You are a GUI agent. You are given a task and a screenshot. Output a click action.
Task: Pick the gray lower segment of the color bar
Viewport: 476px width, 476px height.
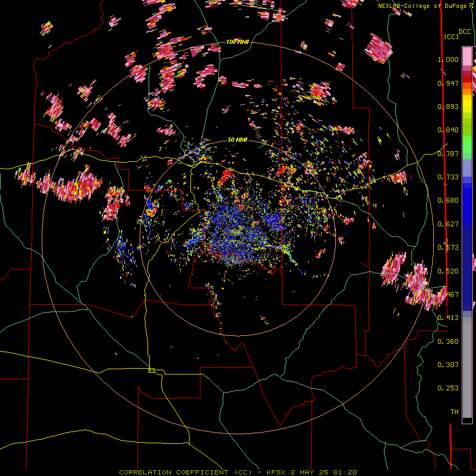click(467, 368)
